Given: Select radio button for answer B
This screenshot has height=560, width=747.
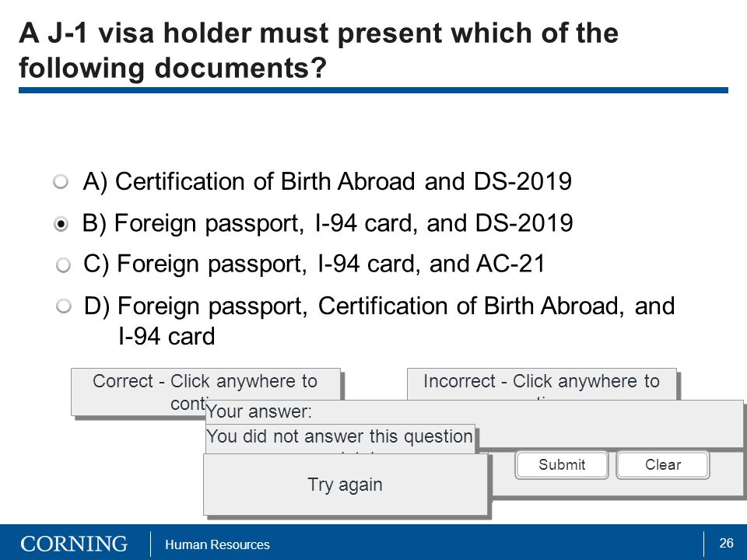Looking at the screenshot, I should click(61, 223).
